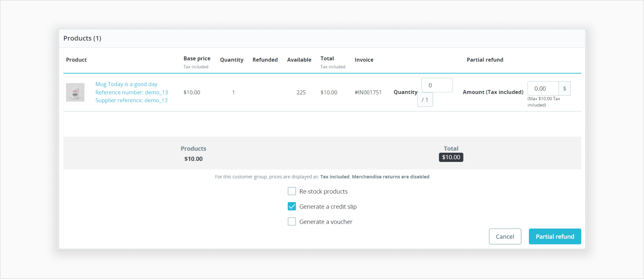
Task: Focus the refund Quantity input field
Action: [437, 85]
